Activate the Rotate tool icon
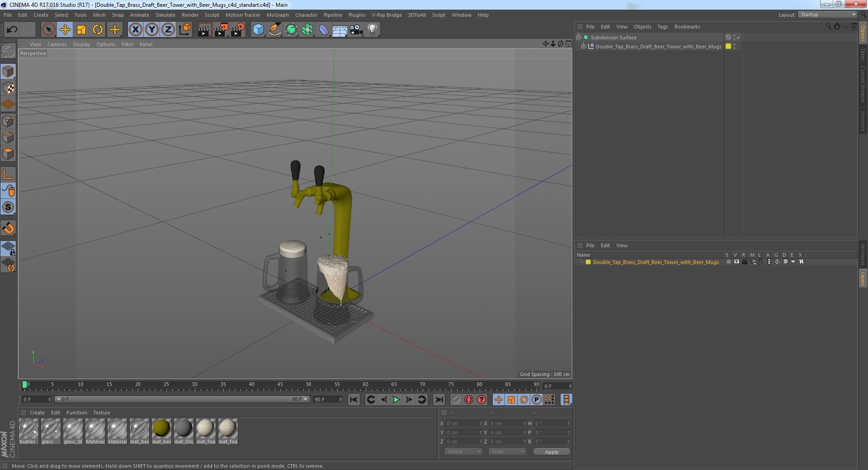868x470 pixels. [98, 30]
